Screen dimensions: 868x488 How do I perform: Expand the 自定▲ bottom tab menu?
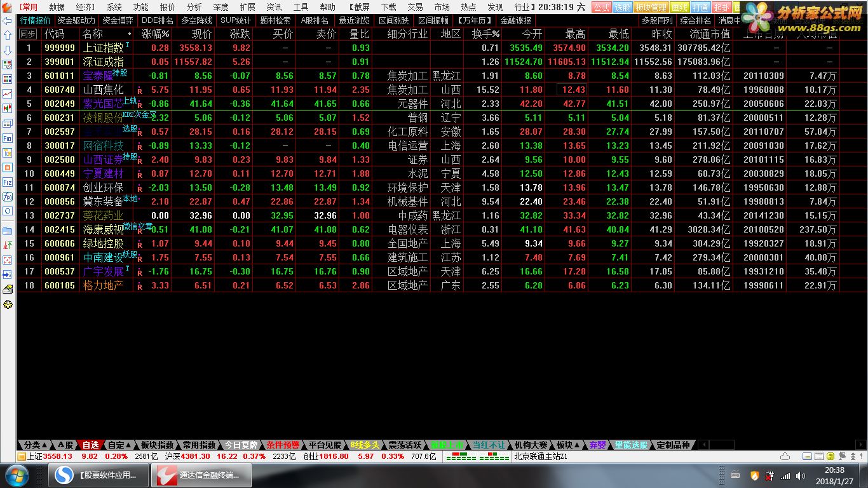(x=119, y=445)
